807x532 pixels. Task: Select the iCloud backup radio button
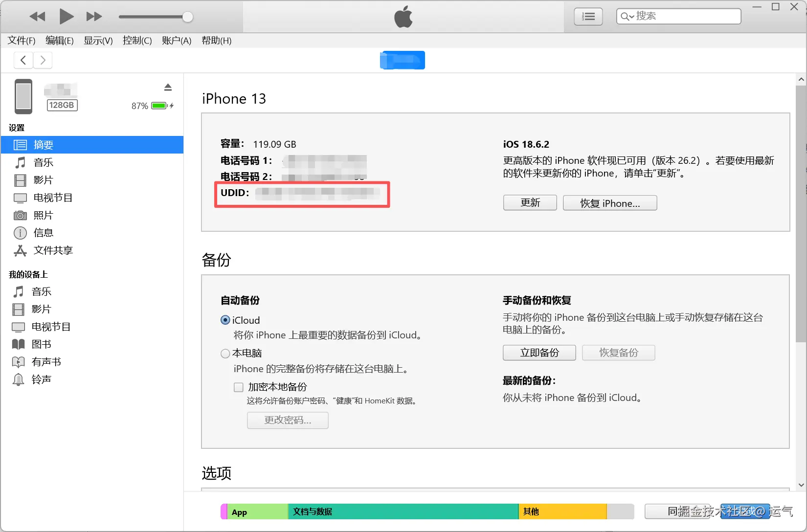[225, 320]
